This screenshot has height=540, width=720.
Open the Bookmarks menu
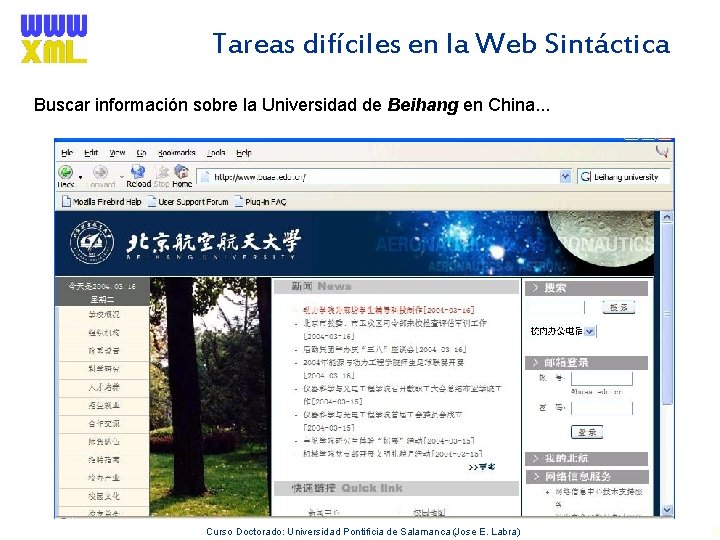pos(177,152)
